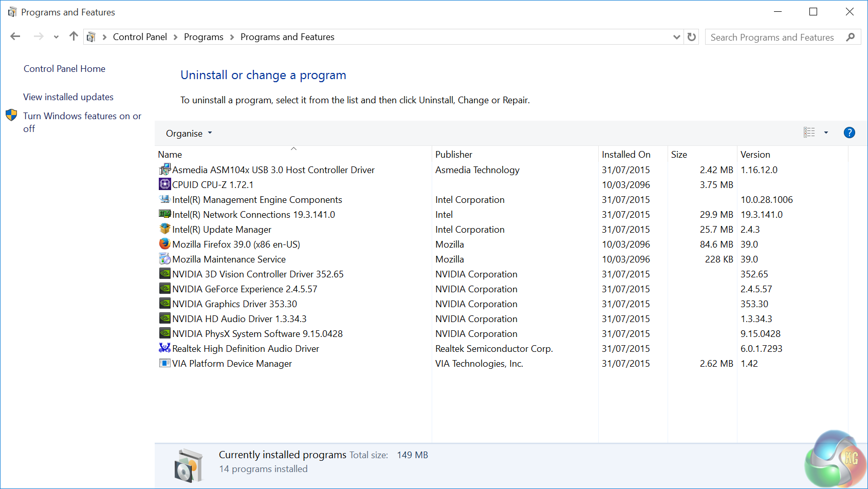This screenshot has height=489, width=868.
Task: Open the Organise dropdown menu
Action: coord(189,134)
